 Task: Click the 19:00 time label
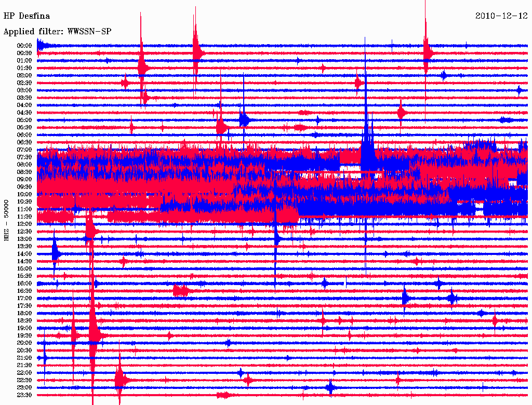24,328
